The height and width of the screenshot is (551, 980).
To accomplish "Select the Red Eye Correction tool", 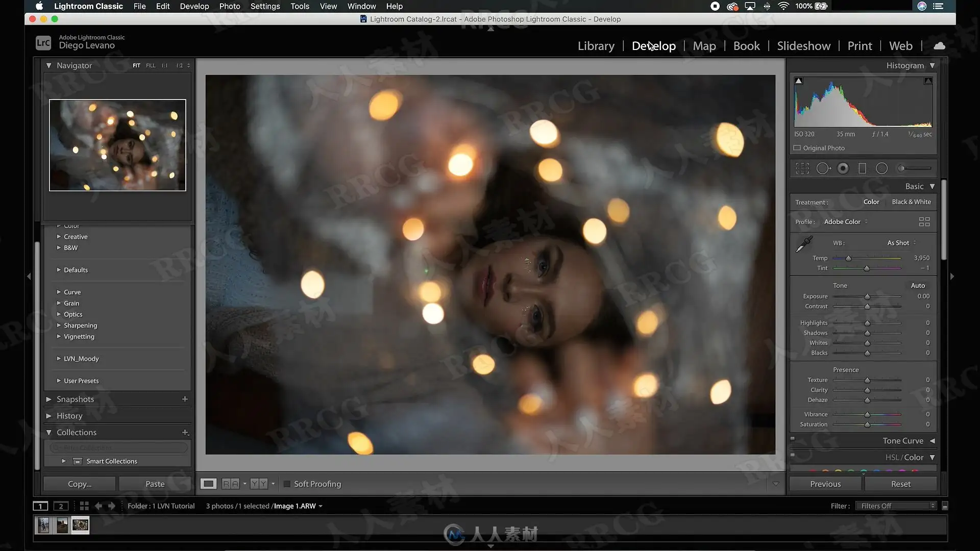I will pos(843,168).
